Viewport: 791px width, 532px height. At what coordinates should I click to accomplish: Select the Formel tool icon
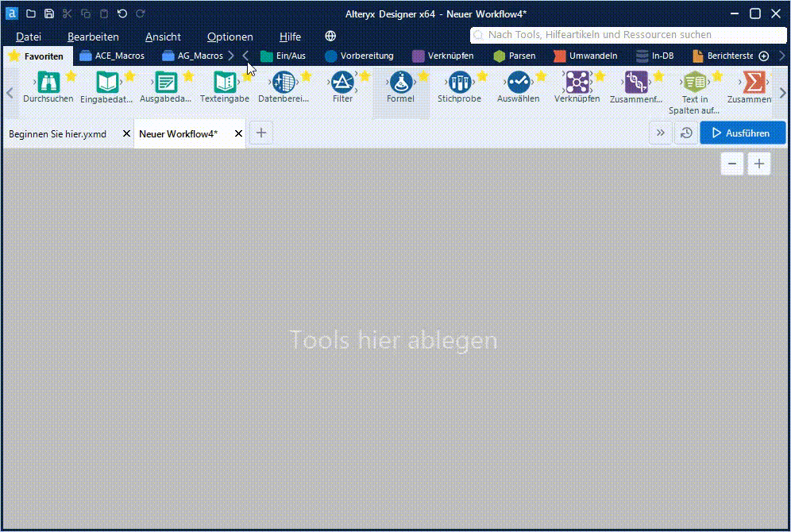coord(400,83)
